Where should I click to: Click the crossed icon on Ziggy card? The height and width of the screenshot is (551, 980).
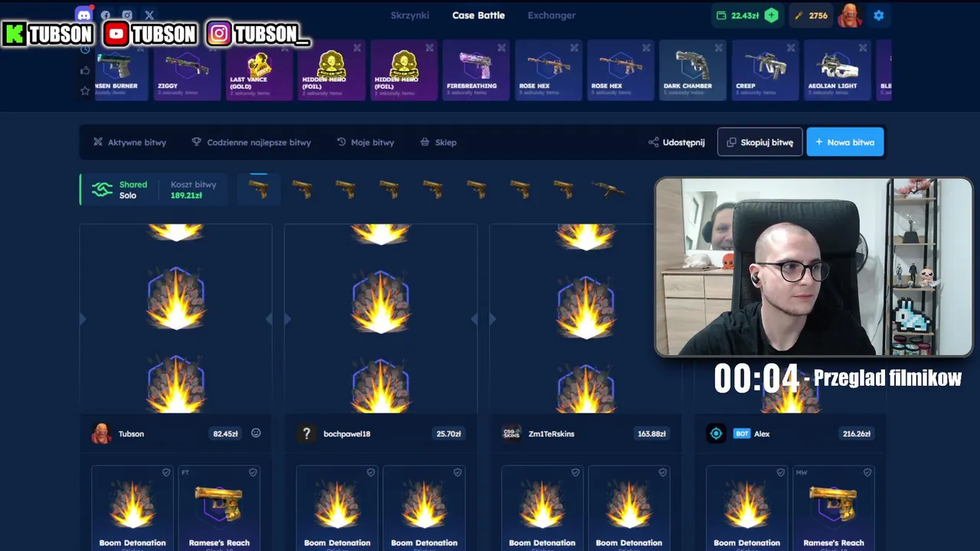[x=213, y=47]
